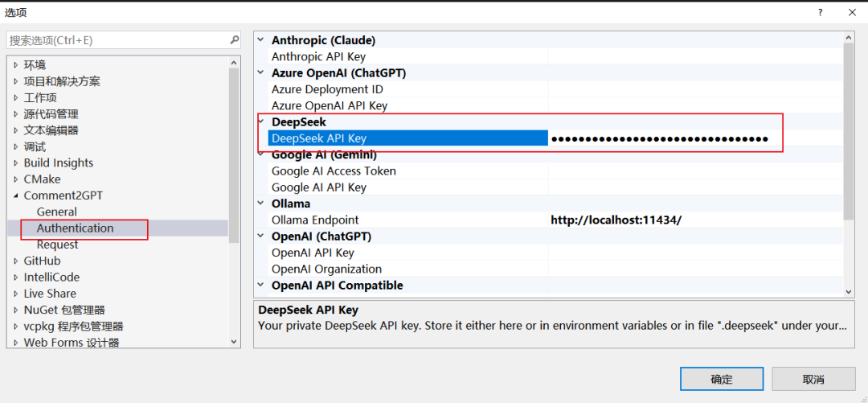
Task: Click the Anthropic API Key value field
Action: (691, 57)
